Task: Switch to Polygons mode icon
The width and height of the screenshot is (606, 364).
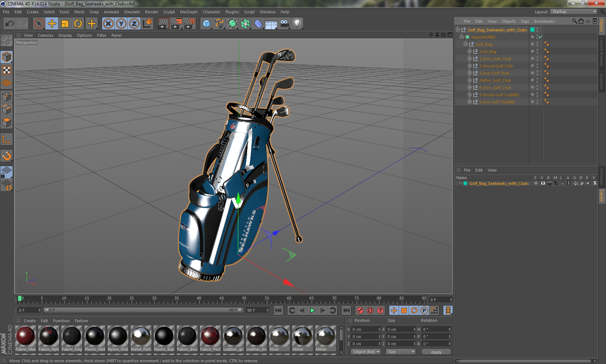Action: (x=7, y=123)
